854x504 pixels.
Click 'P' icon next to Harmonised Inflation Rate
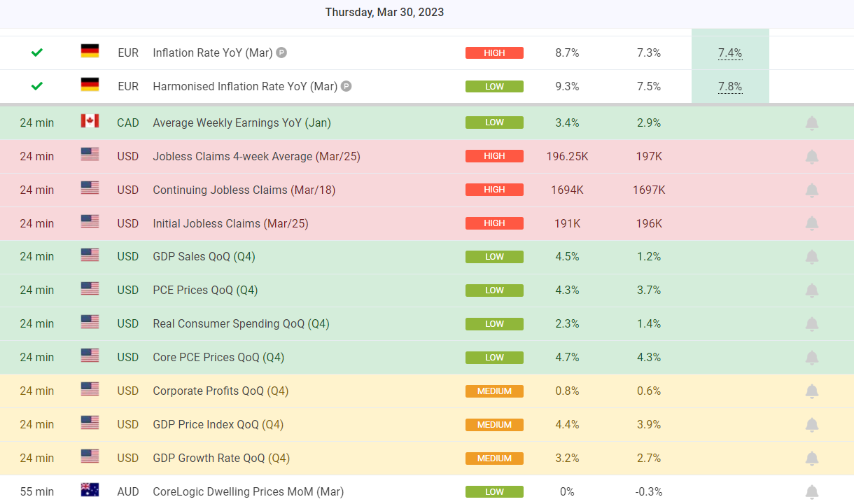346,86
